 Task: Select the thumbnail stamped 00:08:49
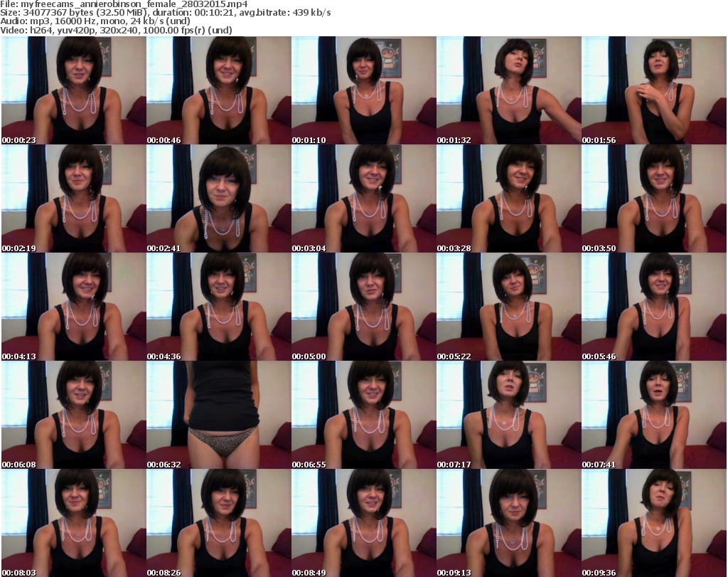coord(363,523)
